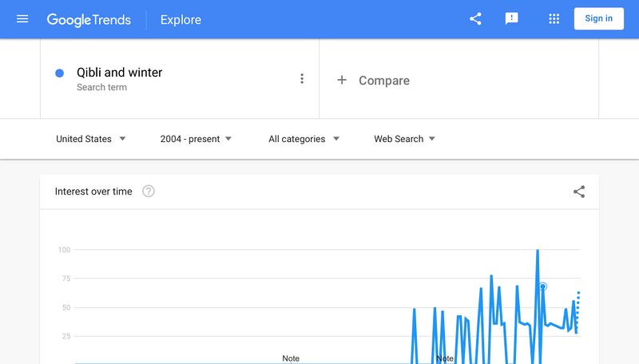Click the blue color dot for search term
Viewport: 639px width, 364px height.
point(59,73)
